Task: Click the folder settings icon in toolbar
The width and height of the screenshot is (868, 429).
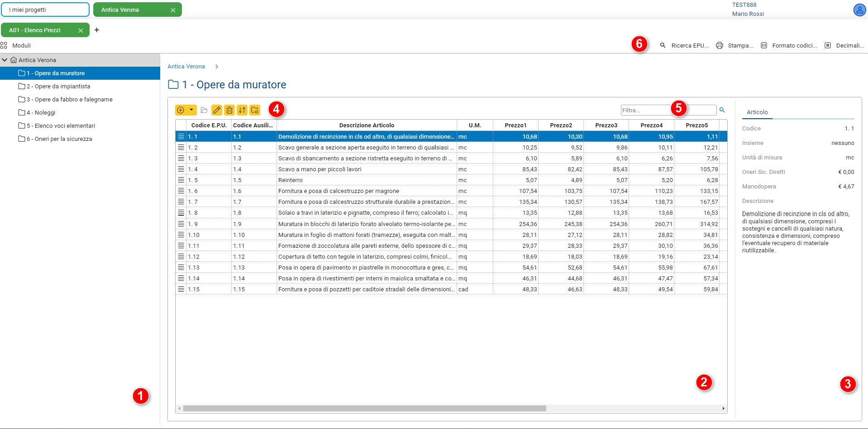Action: [255, 110]
